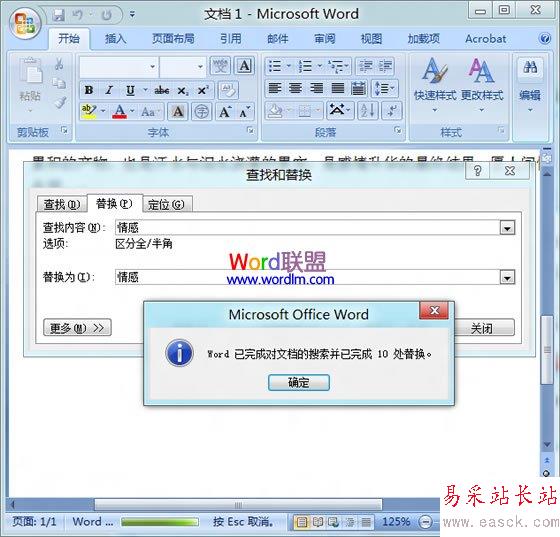Viewport: 560px width, 537px height.
Task: Open the Change Styles menu
Action: coord(482,85)
